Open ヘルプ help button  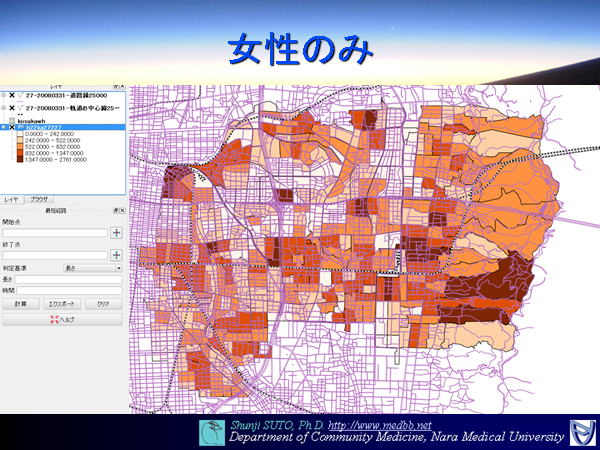coord(62,320)
